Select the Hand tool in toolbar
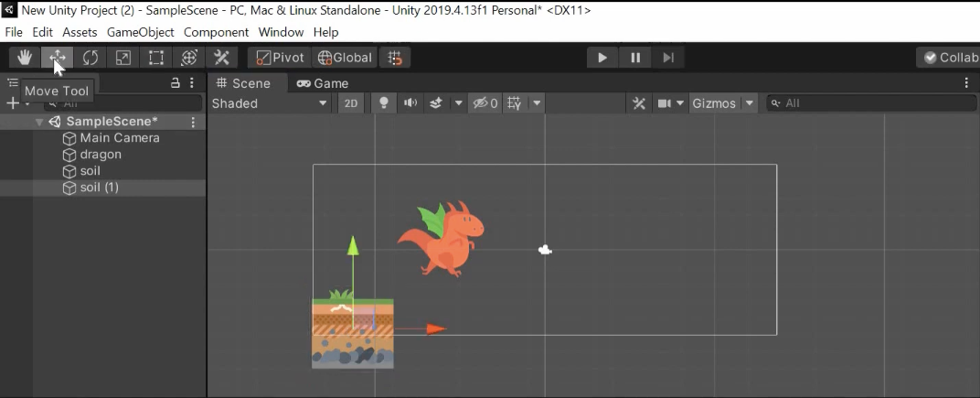The width and height of the screenshot is (980, 398). point(25,58)
